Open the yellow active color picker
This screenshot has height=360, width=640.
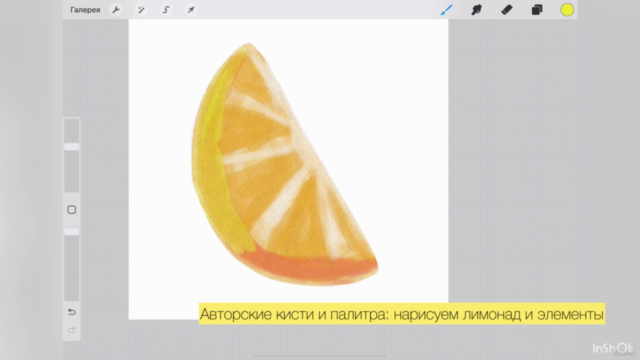pyautogui.click(x=567, y=10)
